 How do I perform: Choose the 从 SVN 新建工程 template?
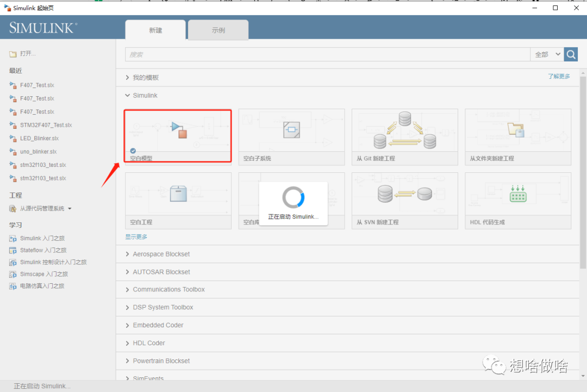(405, 201)
